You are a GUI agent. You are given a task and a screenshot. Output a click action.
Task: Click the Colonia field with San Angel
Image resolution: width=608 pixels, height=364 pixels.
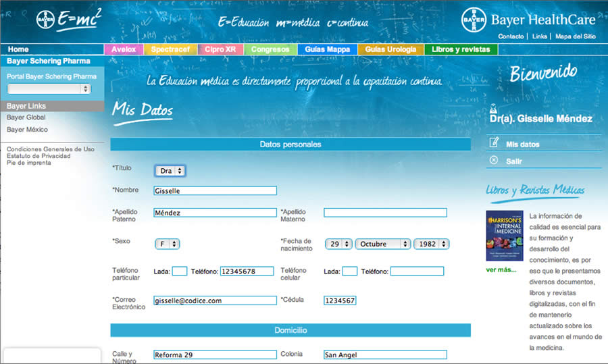point(386,355)
